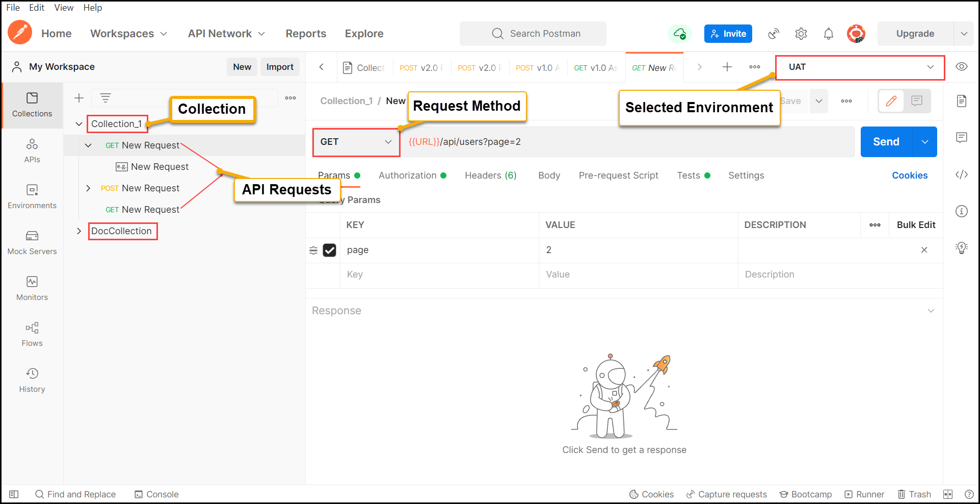980x504 pixels.
Task: Uncheck the page query param checkbox
Action: [x=330, y=250]
